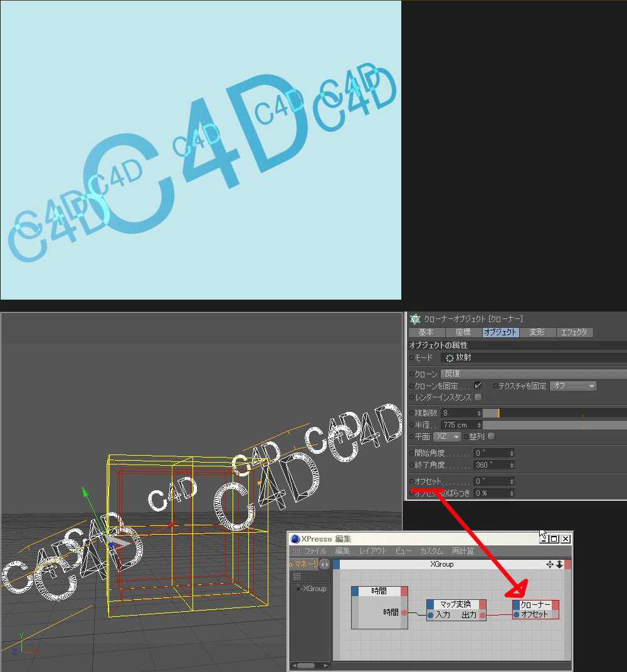Expand the XGroup tree arrow
Viewport: 627px width, 672px height.
click(x=298, y=589)
